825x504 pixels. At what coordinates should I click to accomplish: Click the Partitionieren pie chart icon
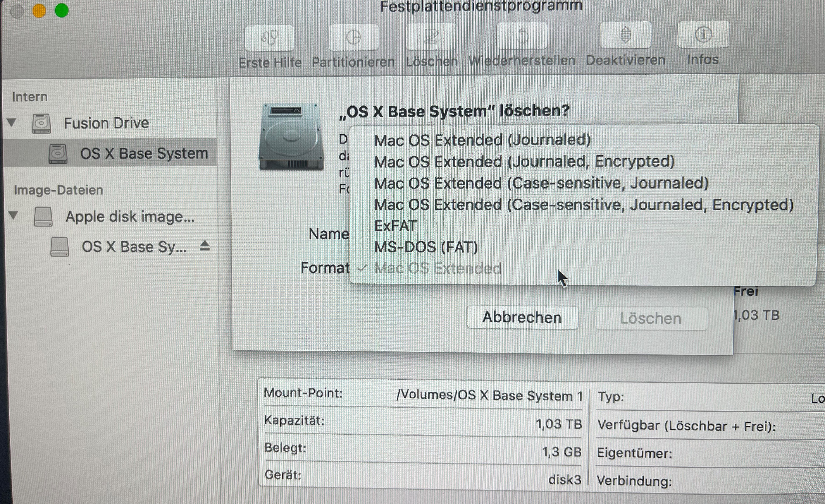pos(353,37)
